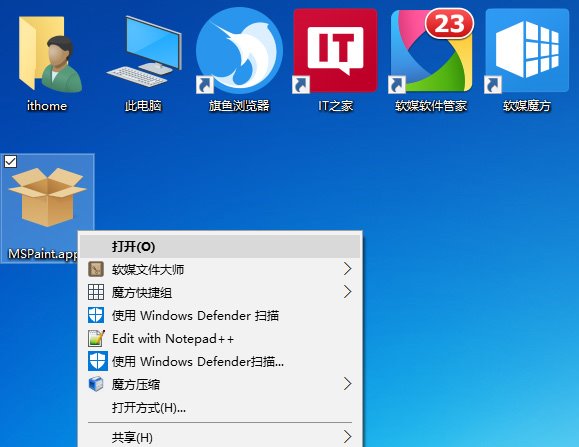579x447 pixels.
Task: Expand the 软媒文件大师 submenu arrow
Action: point(347,269)
